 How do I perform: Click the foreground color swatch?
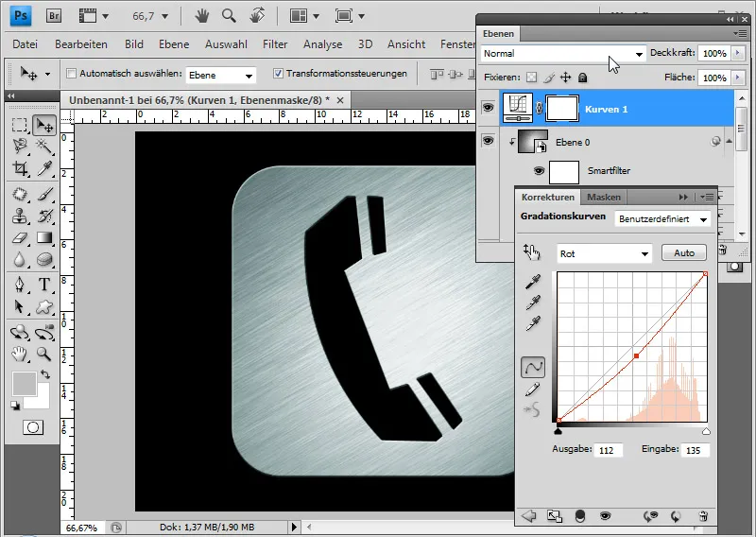click(25, 384)
